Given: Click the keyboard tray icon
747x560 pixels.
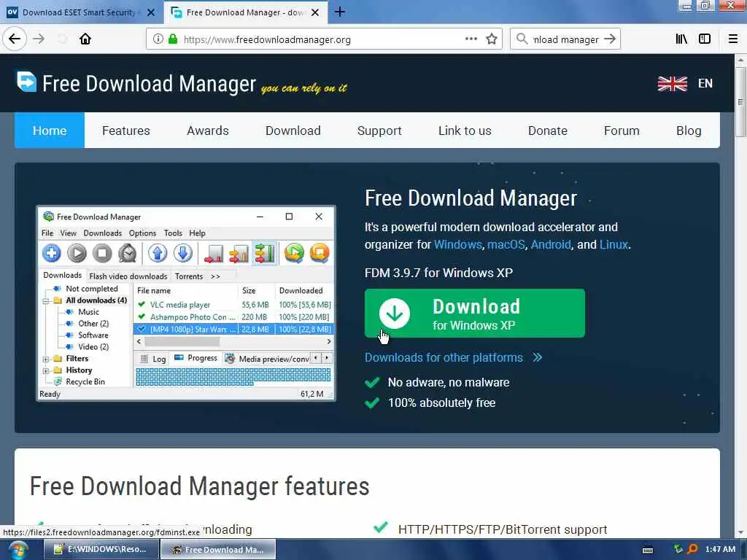Looking at the screenshot, I should 648,550.
